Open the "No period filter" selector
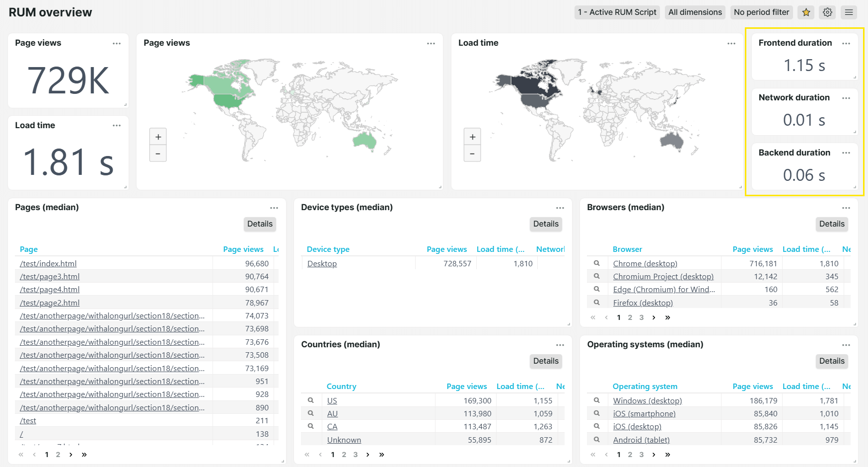This screenshot has height=467, width=868. (761, 12)
